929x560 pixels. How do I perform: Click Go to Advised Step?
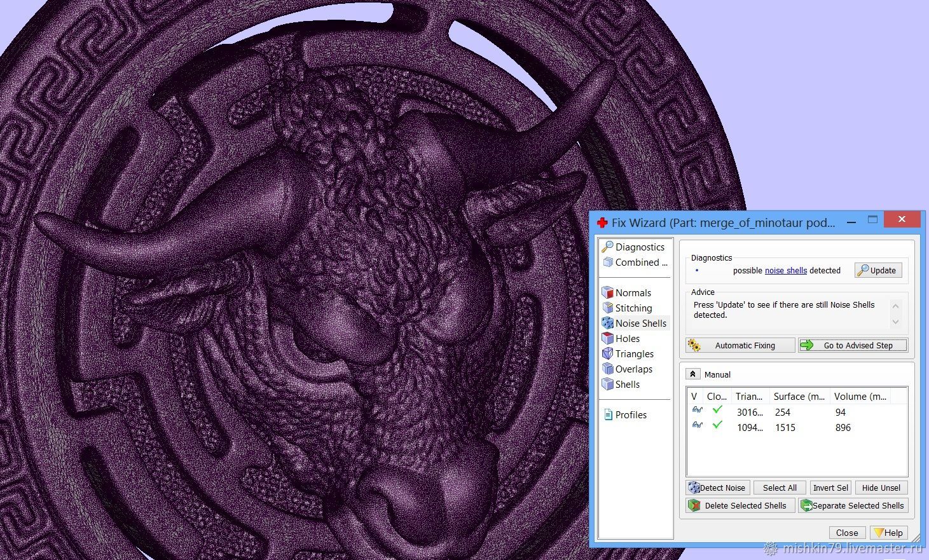pyautogui.click(x=853, y=345)
